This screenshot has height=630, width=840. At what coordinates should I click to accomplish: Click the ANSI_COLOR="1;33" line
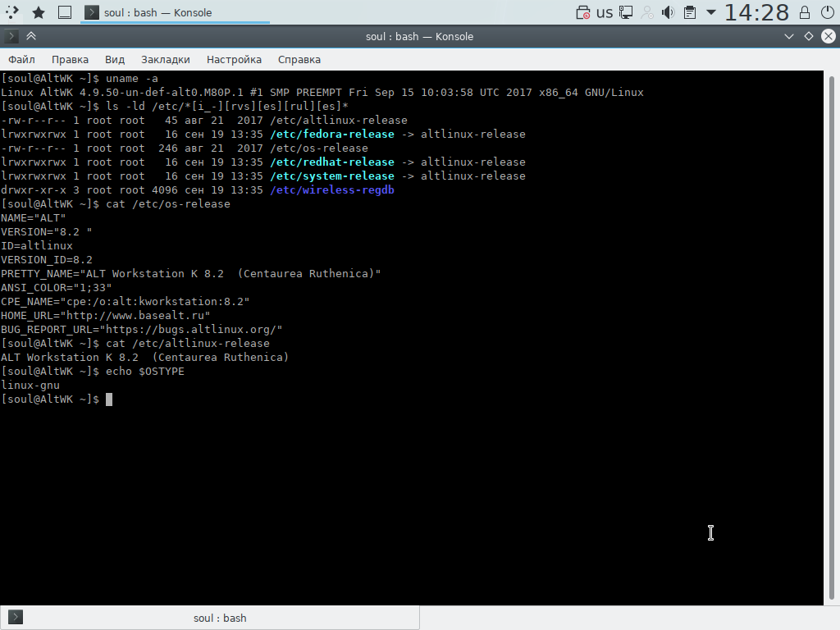pos(57,288)
